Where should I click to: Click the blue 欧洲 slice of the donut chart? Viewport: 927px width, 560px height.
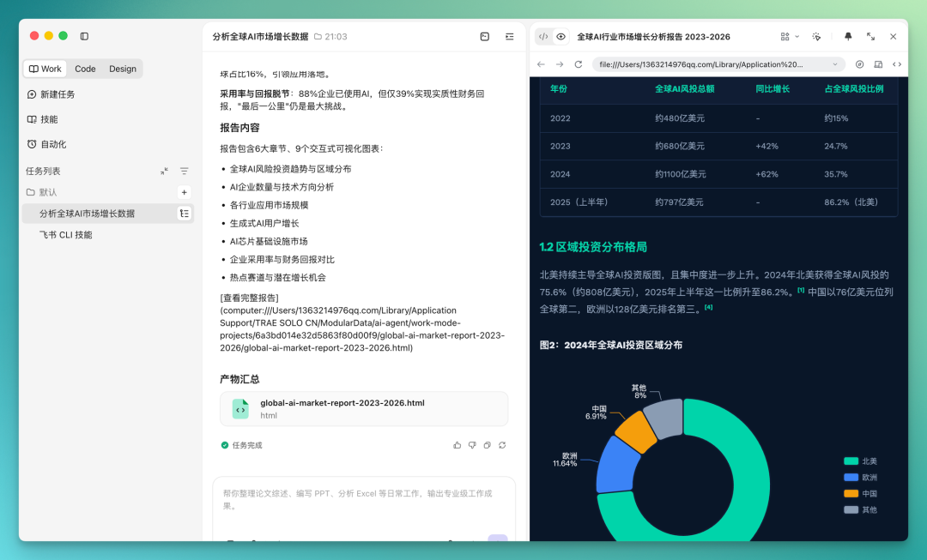pyautogui.click(x=616, y=465)
